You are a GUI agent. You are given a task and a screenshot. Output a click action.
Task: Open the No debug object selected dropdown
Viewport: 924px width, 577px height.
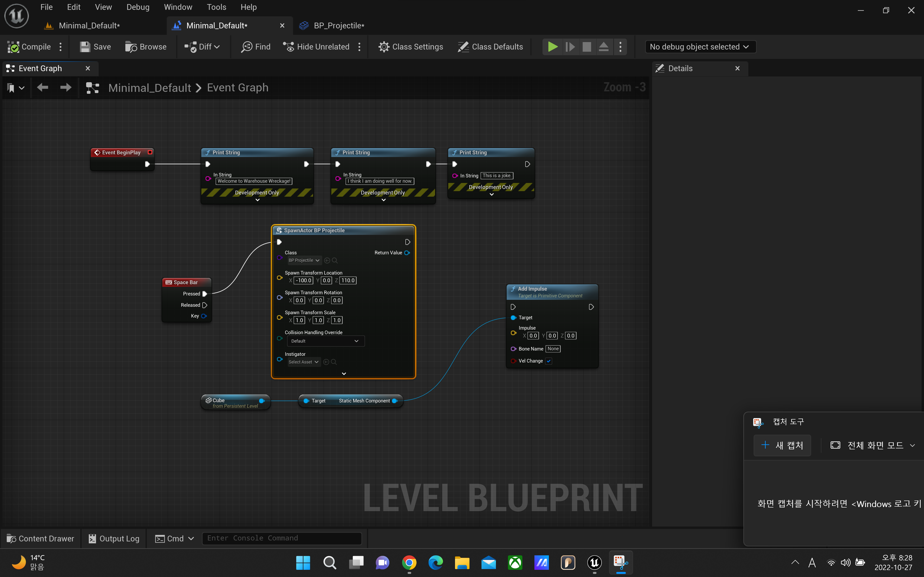pyautogui.click(x=701, y=47)
